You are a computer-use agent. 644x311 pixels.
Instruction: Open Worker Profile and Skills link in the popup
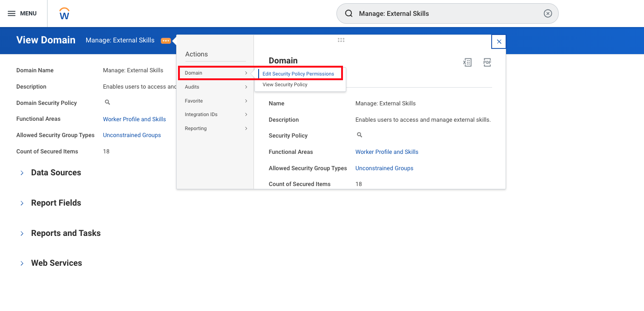click(x=387, y=152)
